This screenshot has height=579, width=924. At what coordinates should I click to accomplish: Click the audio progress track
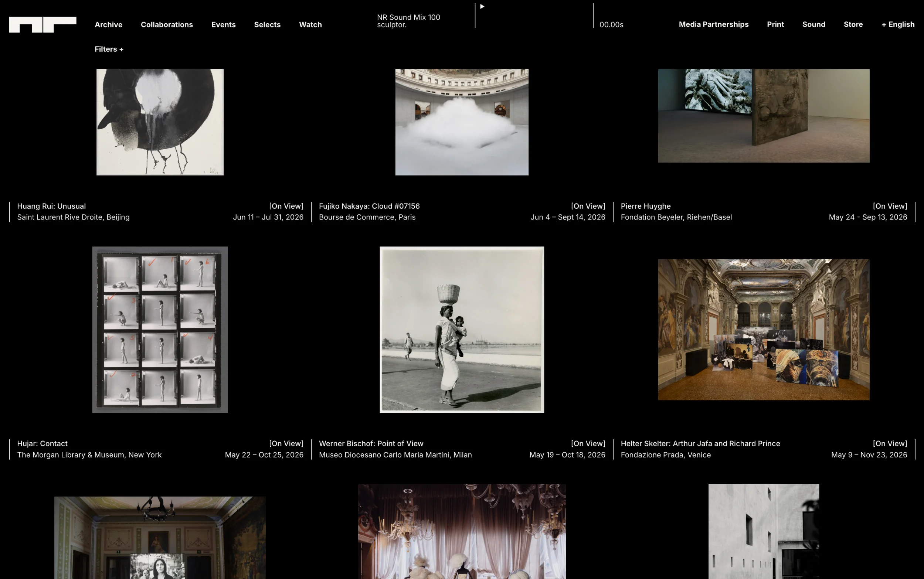(x=534, y=15)
